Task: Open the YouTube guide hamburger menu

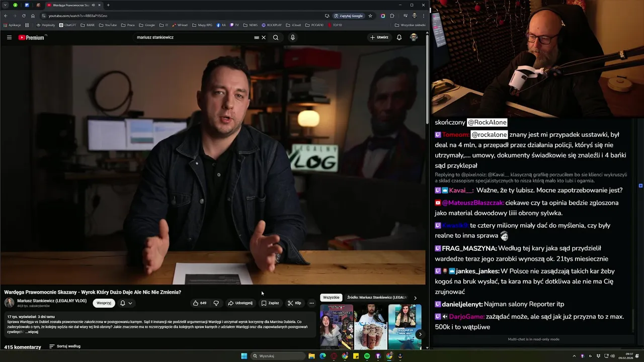Action: point(9,37)
